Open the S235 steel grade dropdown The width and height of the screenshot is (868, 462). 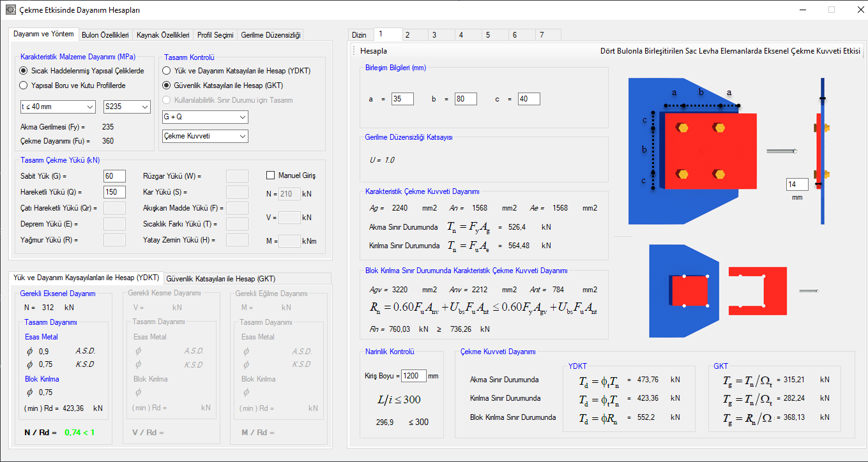pyautogui.click(x=127, y=107)
